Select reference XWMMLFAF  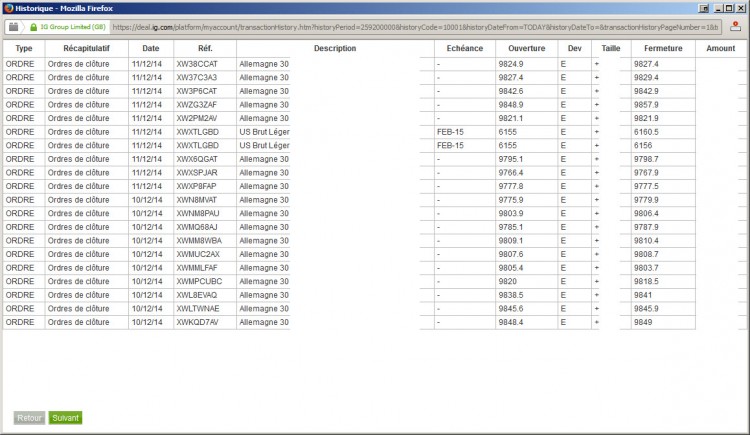(x=197, y=268)
